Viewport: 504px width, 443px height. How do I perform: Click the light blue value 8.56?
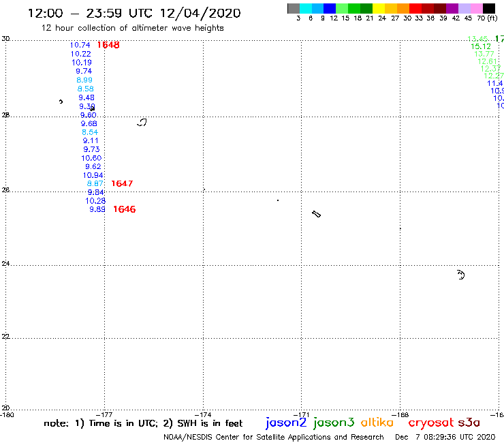(x=86, y=89)
